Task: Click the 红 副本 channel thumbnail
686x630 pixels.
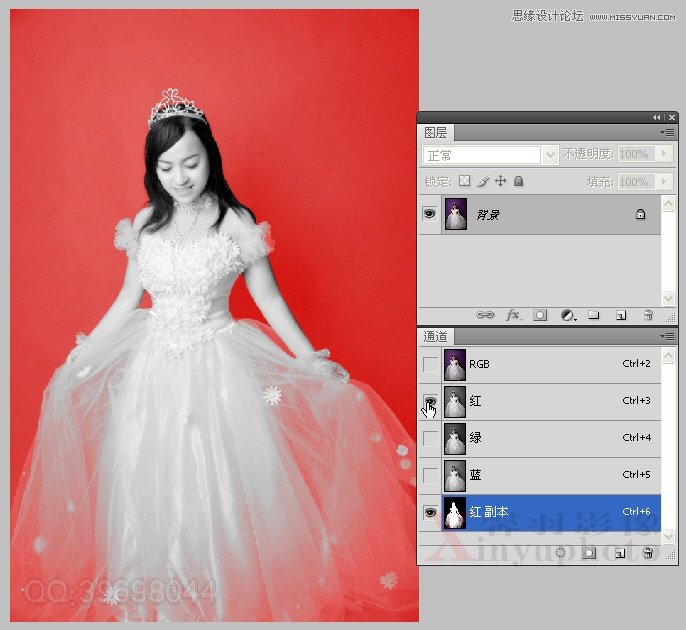Action: click(455, 513)
